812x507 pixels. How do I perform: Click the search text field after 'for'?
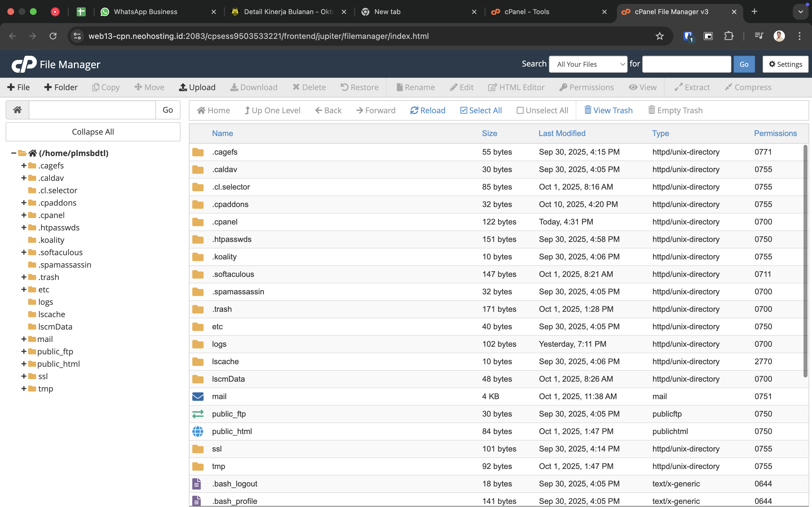click(686, 64)
